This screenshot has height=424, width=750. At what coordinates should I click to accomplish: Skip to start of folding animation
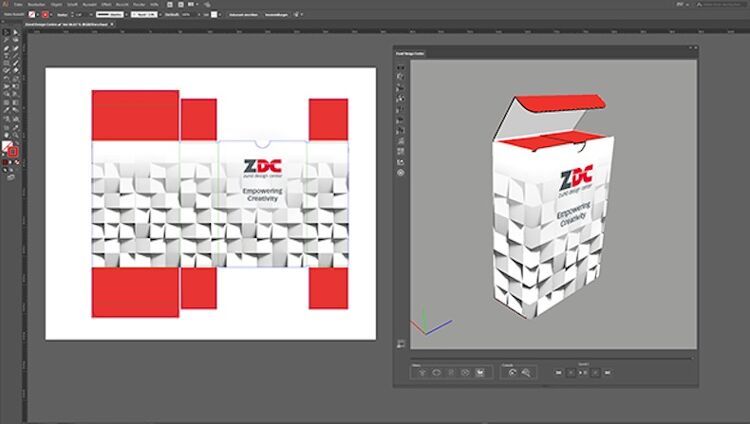pyautogui.click(x=559, y=372)
